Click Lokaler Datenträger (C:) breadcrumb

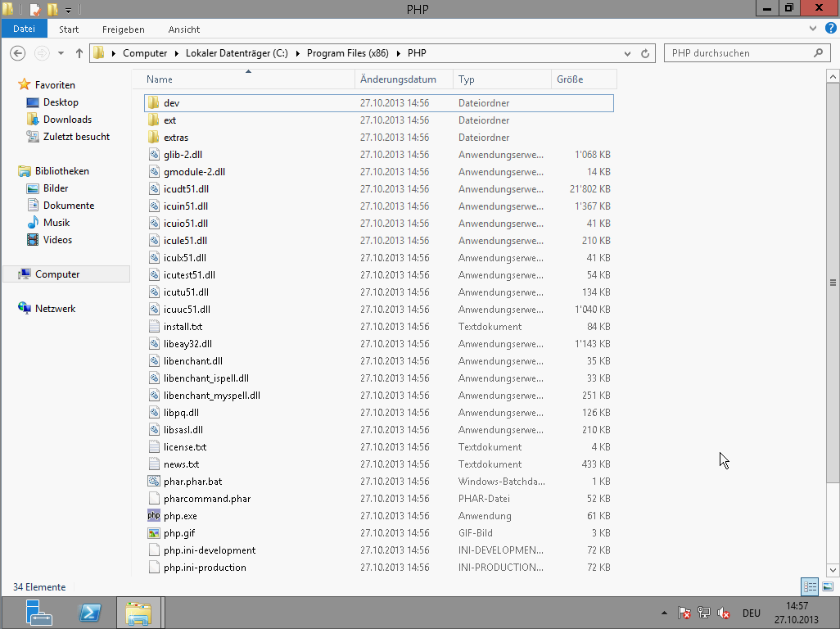pyautogui.click(x=237, y=53)
